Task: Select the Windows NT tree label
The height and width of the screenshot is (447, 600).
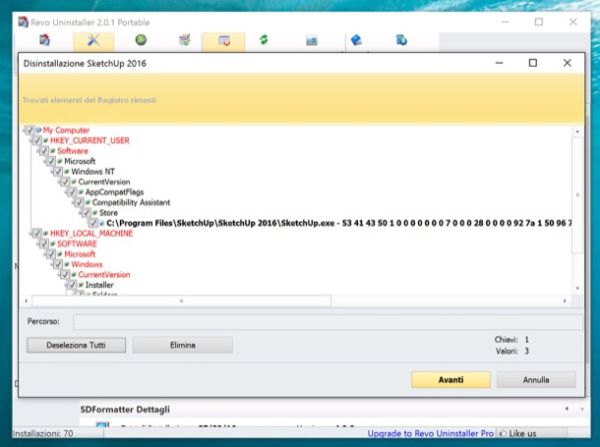Action: tap(93, 171)
